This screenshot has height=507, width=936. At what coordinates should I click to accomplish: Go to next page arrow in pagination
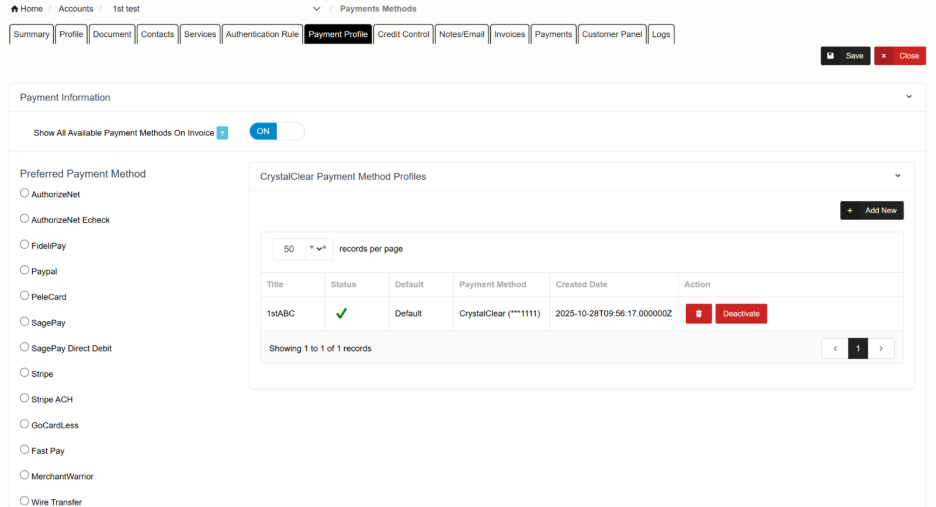[881, 349]
